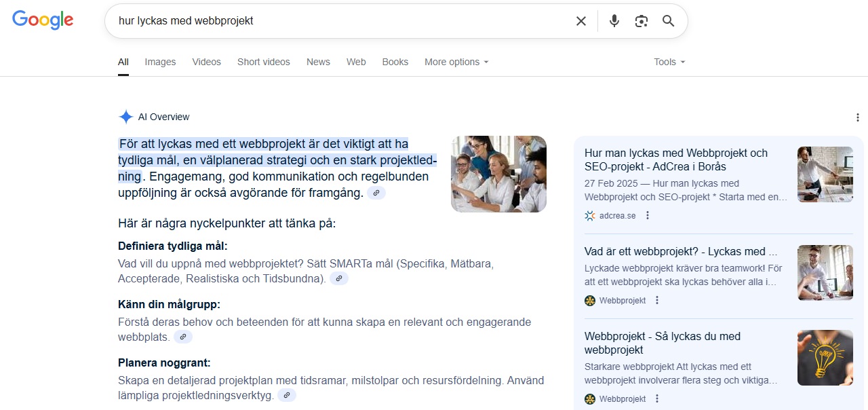Viewport: 868px width, 410px height.
Task: Open 'Så lyckas du med webbprojekt' result
Action: click(x=662, y=343)
